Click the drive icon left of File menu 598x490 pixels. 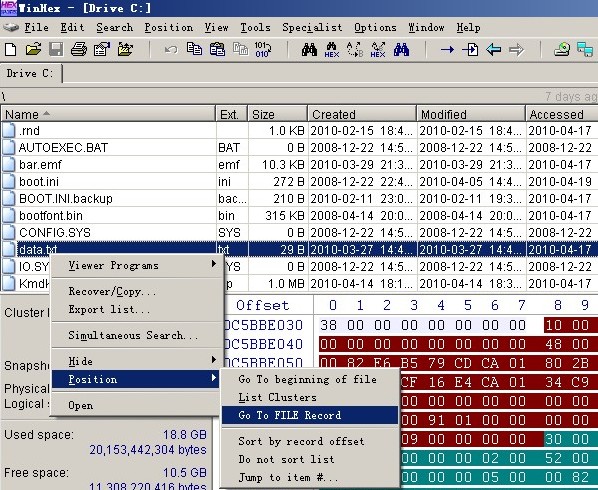click(11, 27)
